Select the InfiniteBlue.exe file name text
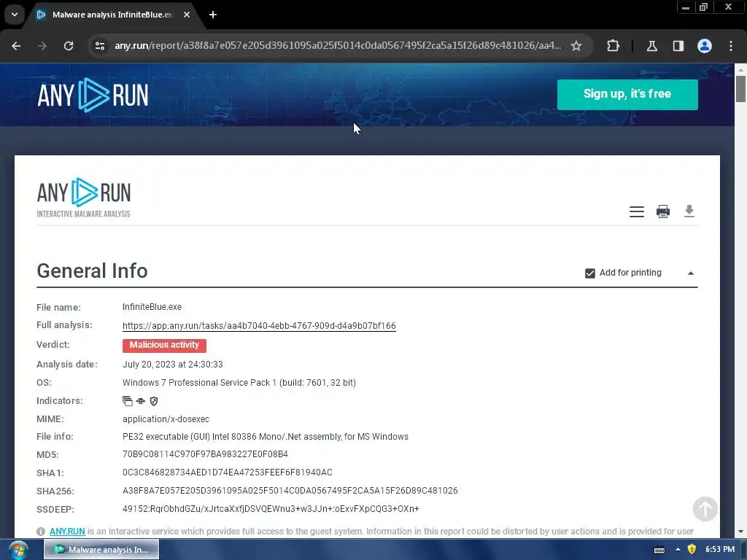The width and height of the screenshot is (747, 560). (152, 307)
